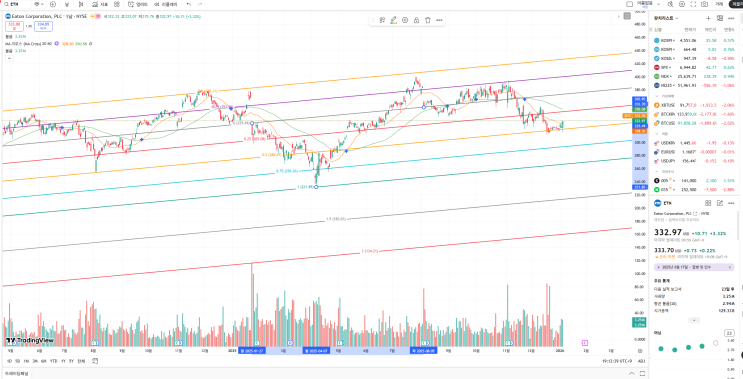743x379 pixels.
Task: Open the watchlist name dropdown
Action: point(665,18)
